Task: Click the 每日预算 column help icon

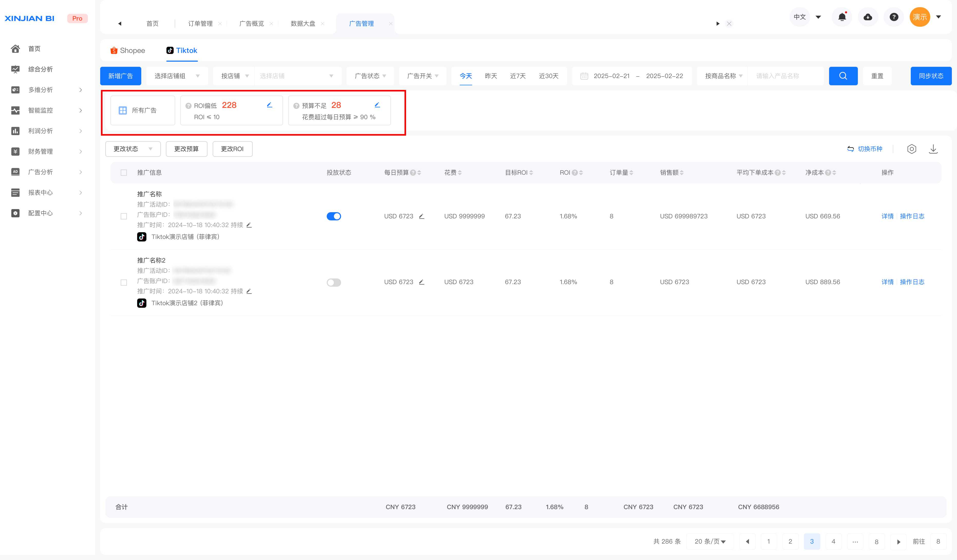Action: click(x=413, y=173)
